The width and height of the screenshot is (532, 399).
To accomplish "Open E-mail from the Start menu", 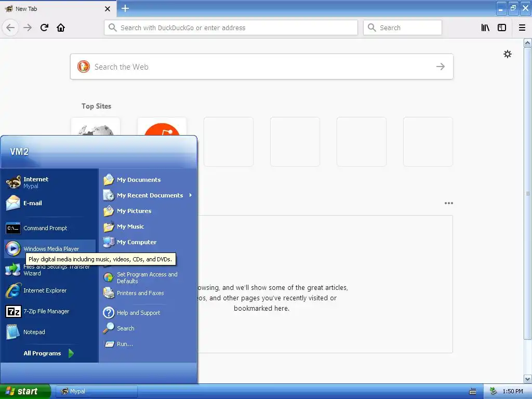I will [49, 203].
